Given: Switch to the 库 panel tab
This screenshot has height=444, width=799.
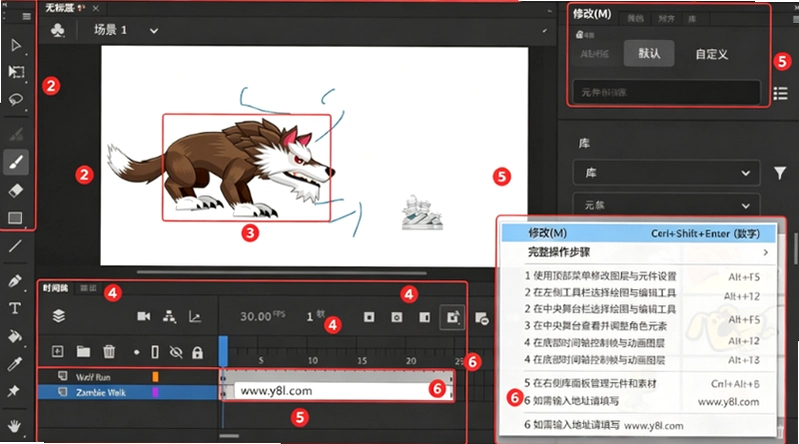Looking at the screenshot, I should [x=692, y=19].
